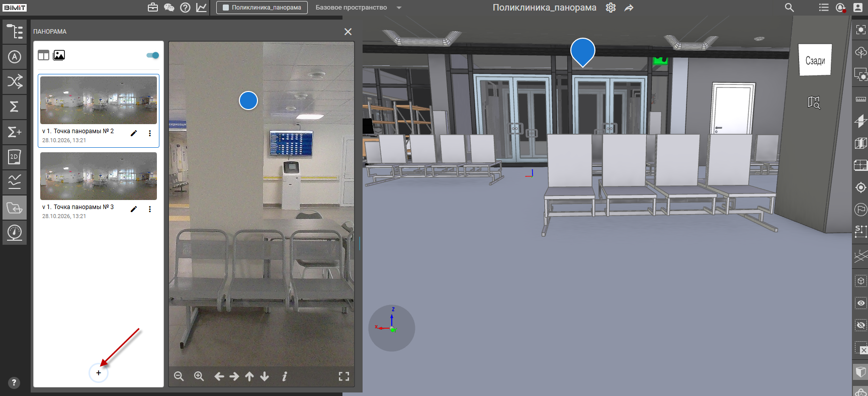Expand the Базовое пространство dropdown
868x396 pixels.
pos(399,8)
